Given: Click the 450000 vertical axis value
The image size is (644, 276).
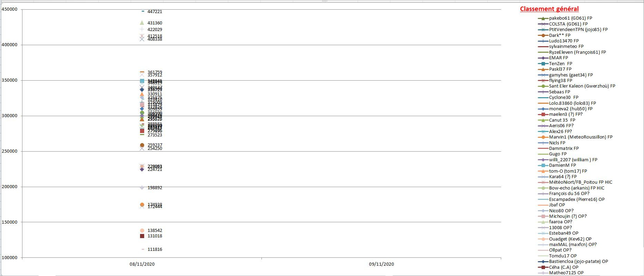Looking at the screenshot, I should click(10, 9).
